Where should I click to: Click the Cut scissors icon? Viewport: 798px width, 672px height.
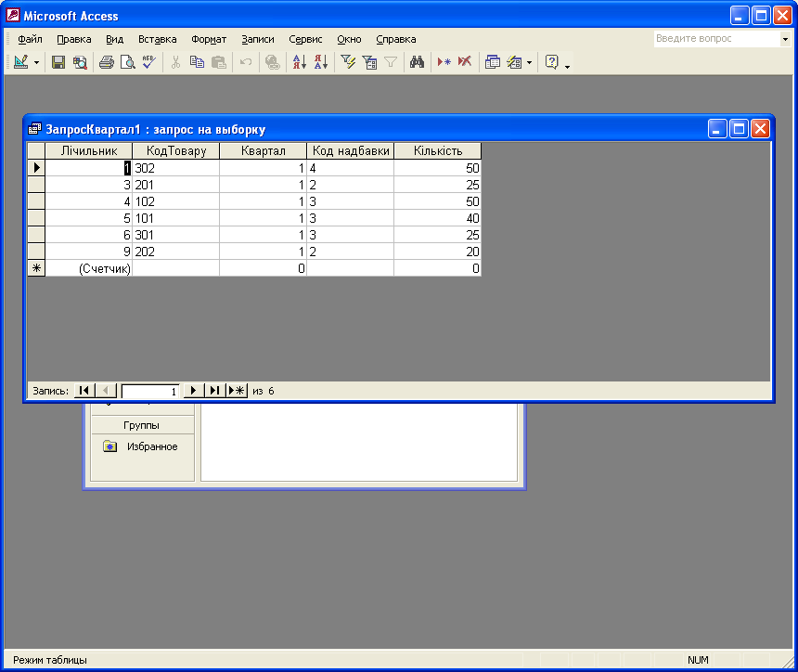(x=175, y=62)
